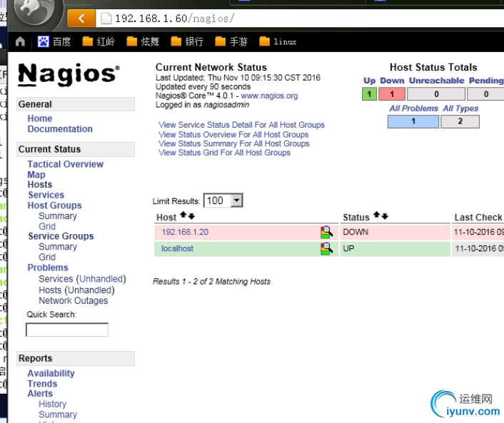Open www.nagios.org link
This screenshot has height=423, width=504.
coord(269,96)
